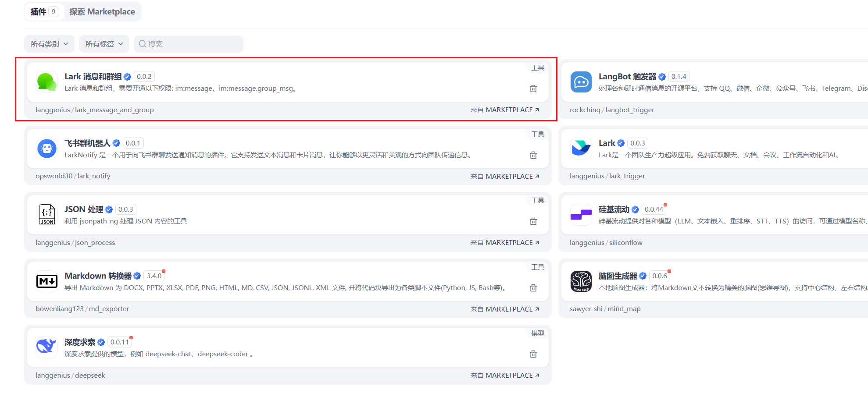
Task: Click verified badge next to Lark 消息和群组
Action: (128, 77)
